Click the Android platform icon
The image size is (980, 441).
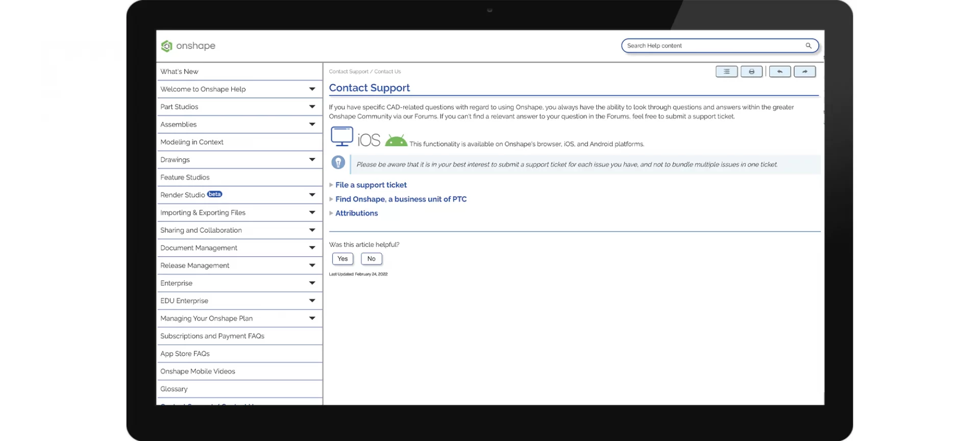coord(396,140)
